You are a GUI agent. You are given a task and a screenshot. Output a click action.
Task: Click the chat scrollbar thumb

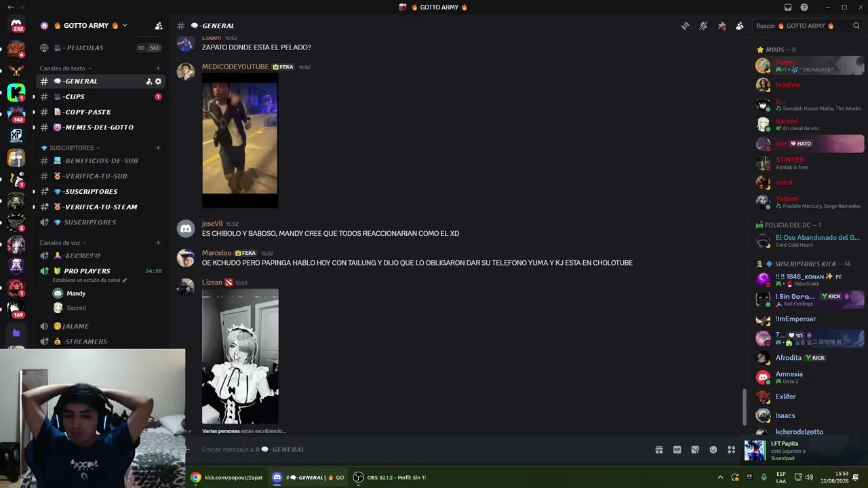(x=745, y=406)
